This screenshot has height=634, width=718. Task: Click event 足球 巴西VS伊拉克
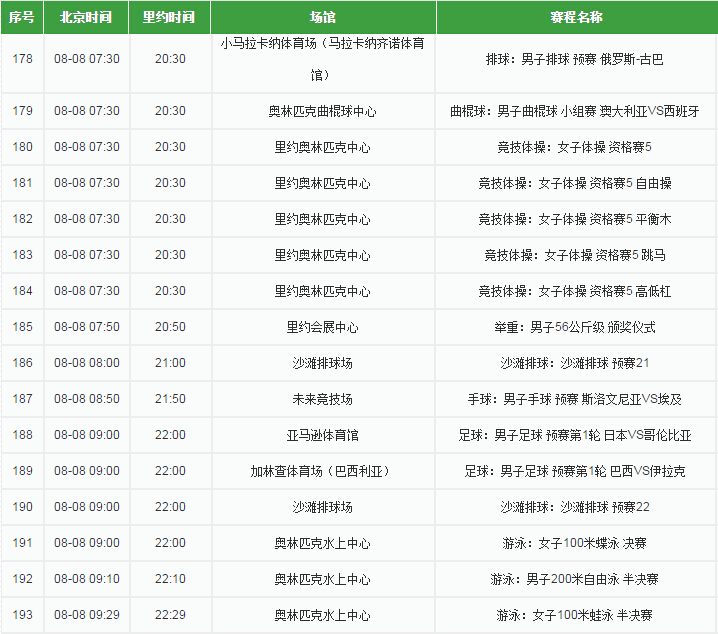[575, 471]
